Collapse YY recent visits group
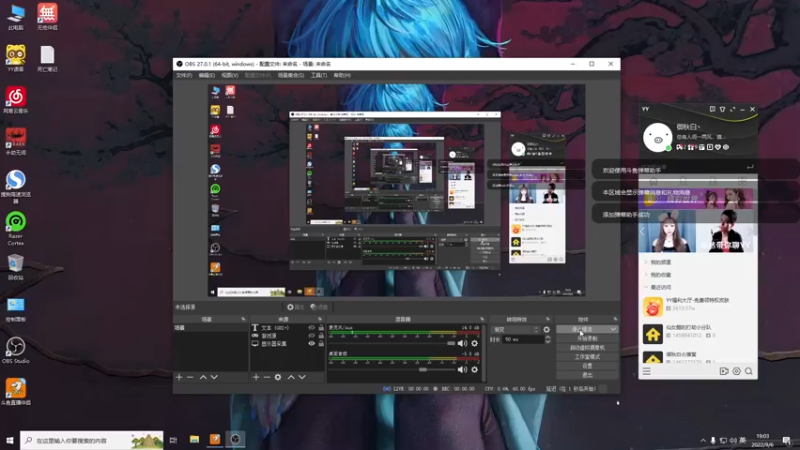 646,287
